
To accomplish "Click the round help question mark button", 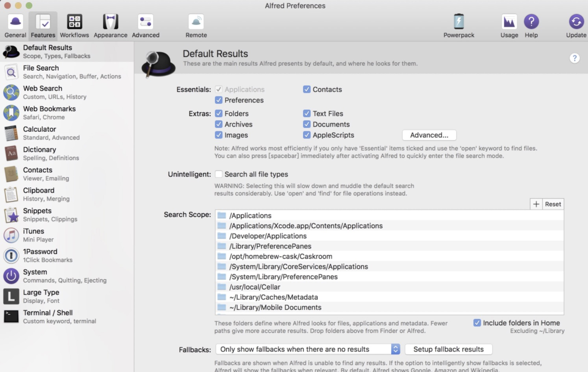I will coord(574,58).
